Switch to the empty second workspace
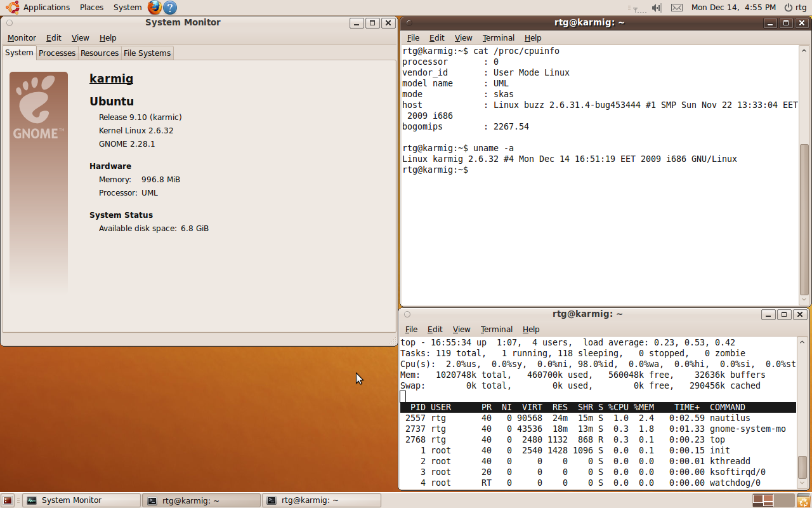Screen dimensions: 812x508 (784, 500)
